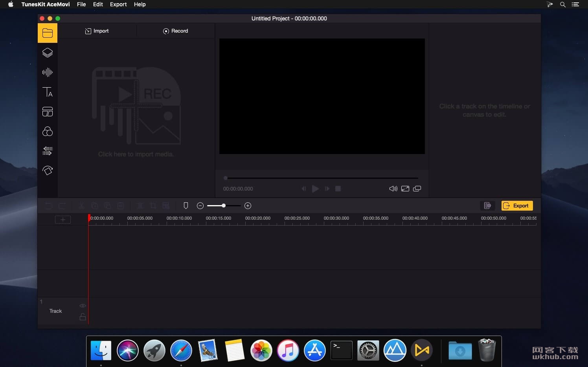588x367 pixels.
Task: Stop the preview playback
Action: (x=338, y=189)
